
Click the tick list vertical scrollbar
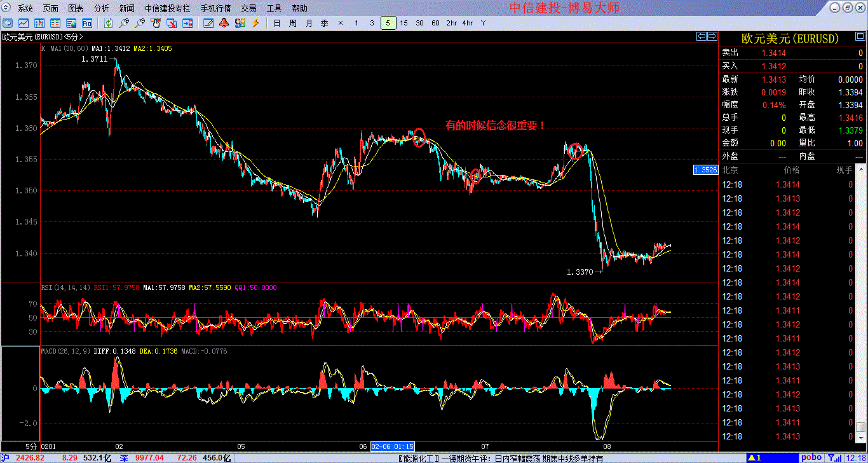tap(861, 305)
